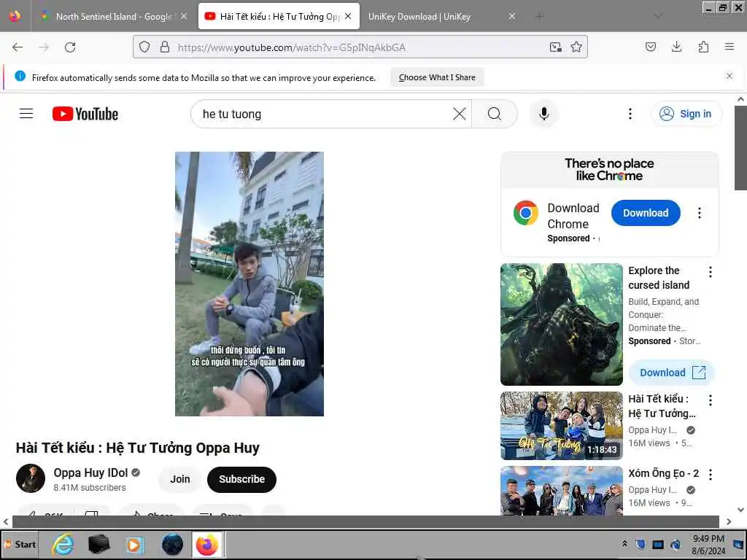
Task: Open the cursed island ad thumbnail
Action: 561,324
